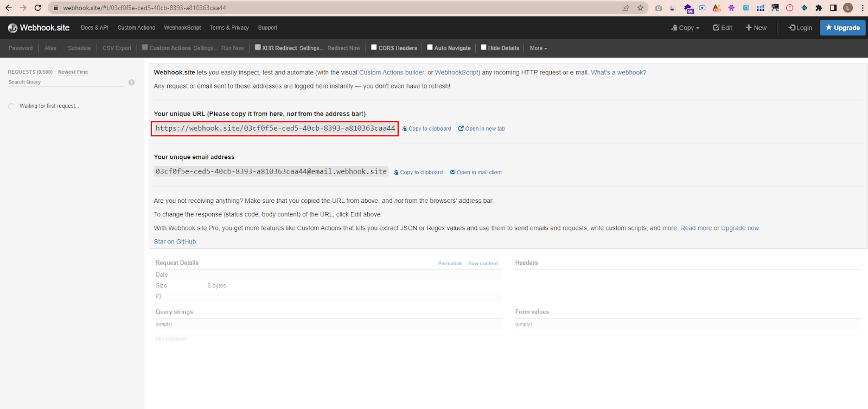
Task: Toggle the CORS Headers checkbox
Action: click(x=374, y=47)
